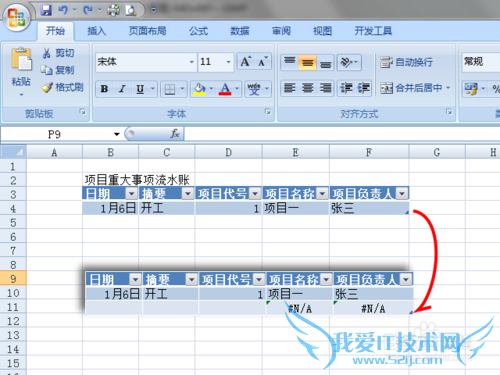
Task: Open font name dropdown 宋体
Action: (192, 62)
